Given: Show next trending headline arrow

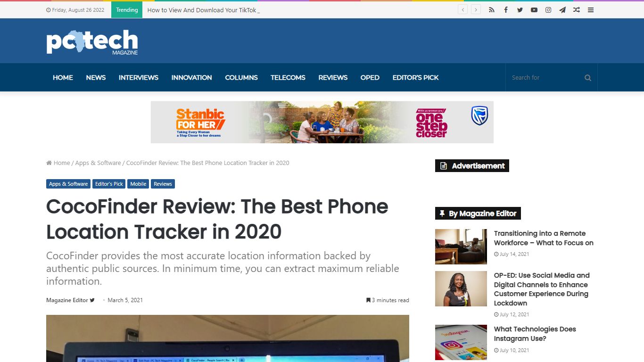Looking at the screenshot, I should pyautogui.click(x=476, y=10).
